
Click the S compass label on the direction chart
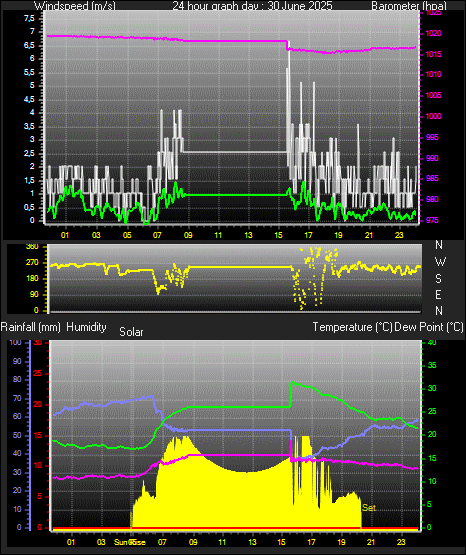[x=438, y=279]
